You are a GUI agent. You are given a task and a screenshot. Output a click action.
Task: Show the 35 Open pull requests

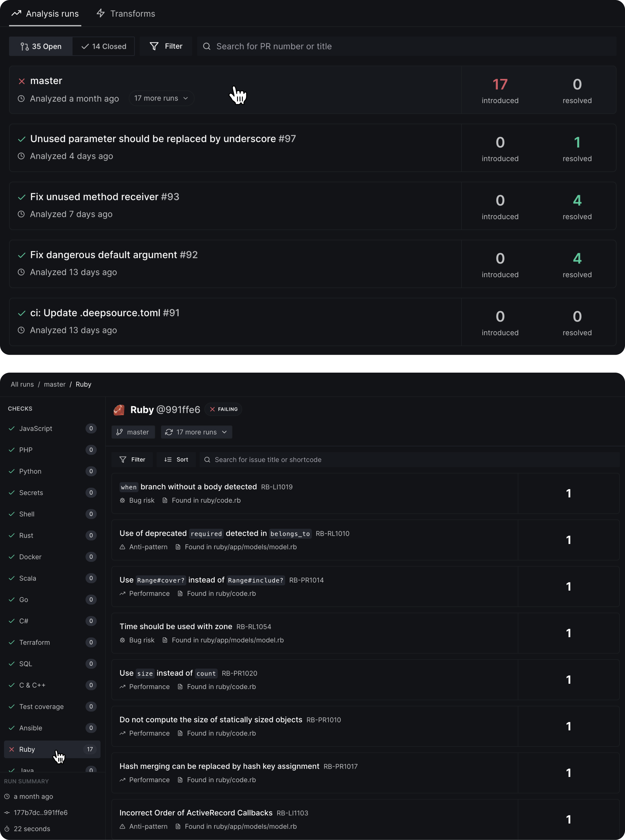point(41,46)
